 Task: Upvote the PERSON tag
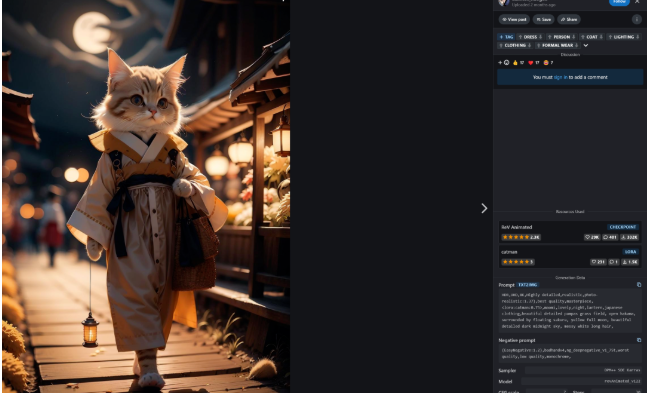(550, 37)
